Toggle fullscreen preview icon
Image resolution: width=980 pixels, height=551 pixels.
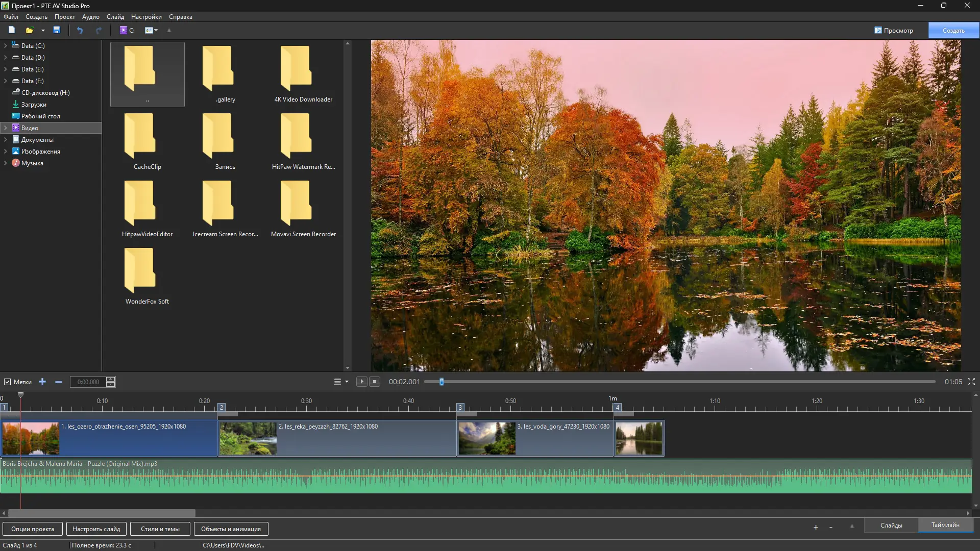click(971, 382)
